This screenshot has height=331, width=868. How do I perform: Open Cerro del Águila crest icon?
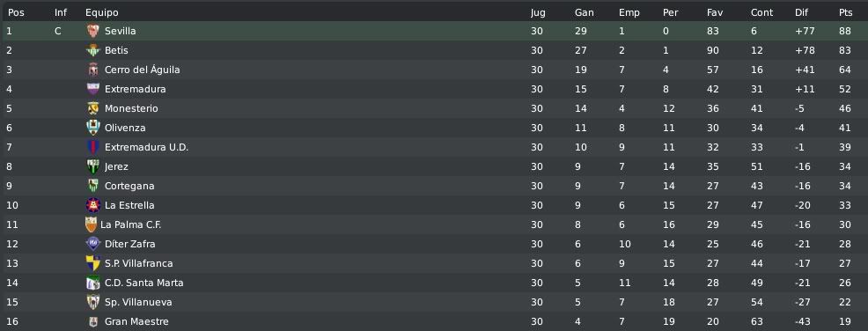pos(93,70)
